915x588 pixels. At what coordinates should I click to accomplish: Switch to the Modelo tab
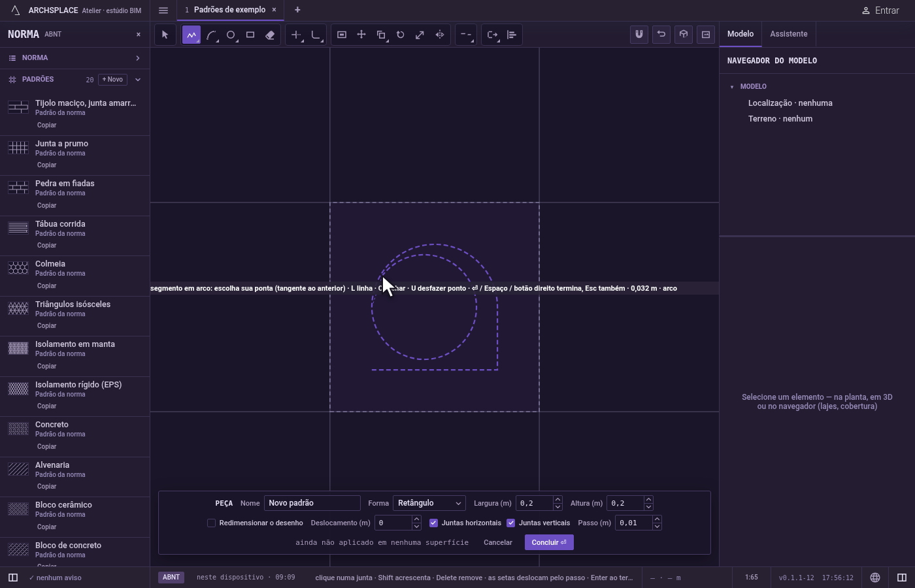(740, 34)
